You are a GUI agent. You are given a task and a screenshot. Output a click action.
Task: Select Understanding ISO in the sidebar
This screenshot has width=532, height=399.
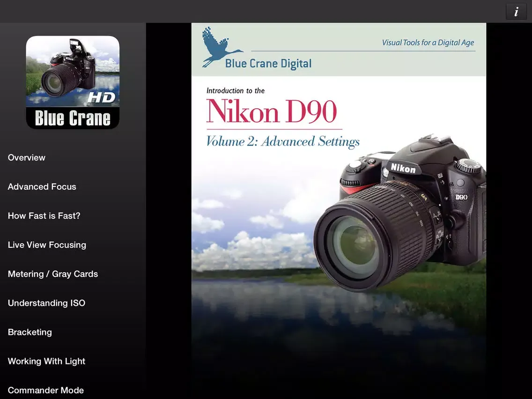46,303
